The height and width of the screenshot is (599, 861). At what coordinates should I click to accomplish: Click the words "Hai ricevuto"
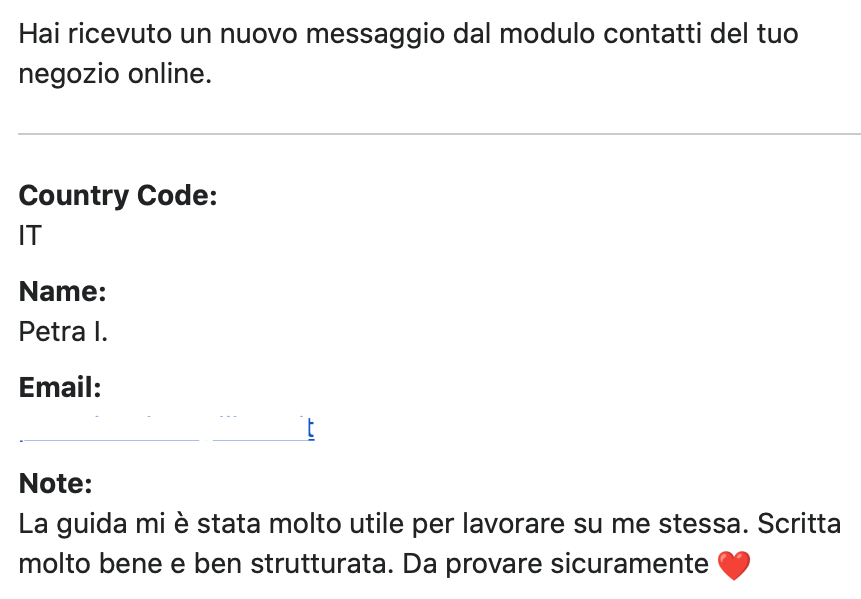pos(81,34)
